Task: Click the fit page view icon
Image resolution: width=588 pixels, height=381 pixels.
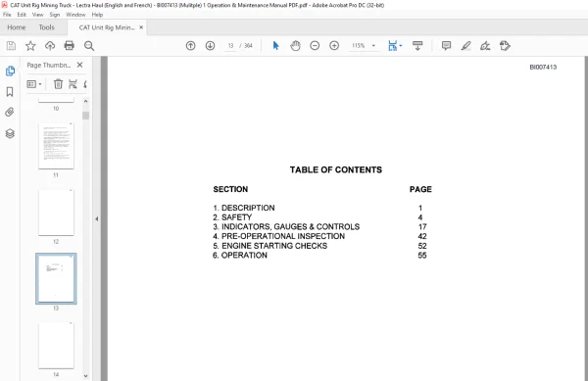Action: [392, 46]
